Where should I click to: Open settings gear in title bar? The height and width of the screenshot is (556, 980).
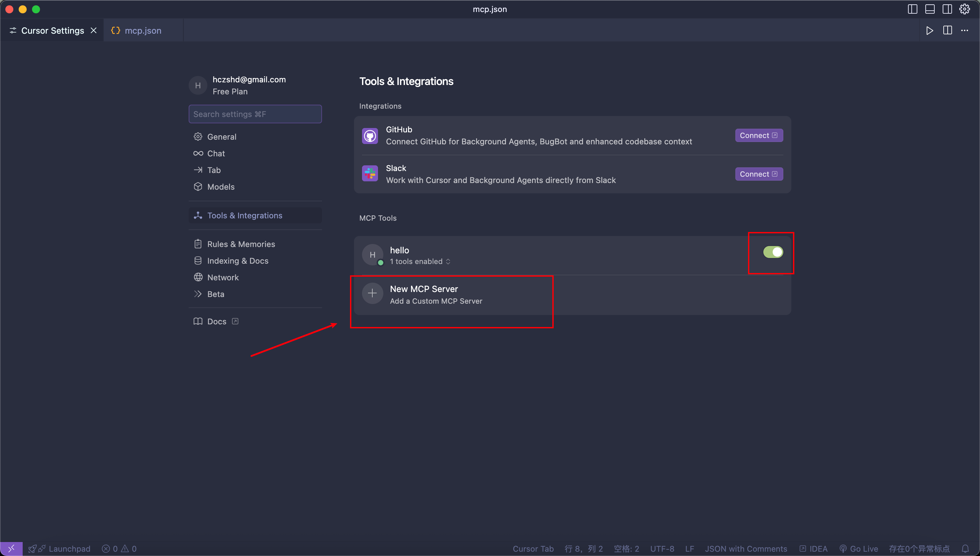(x=965, y=9)
